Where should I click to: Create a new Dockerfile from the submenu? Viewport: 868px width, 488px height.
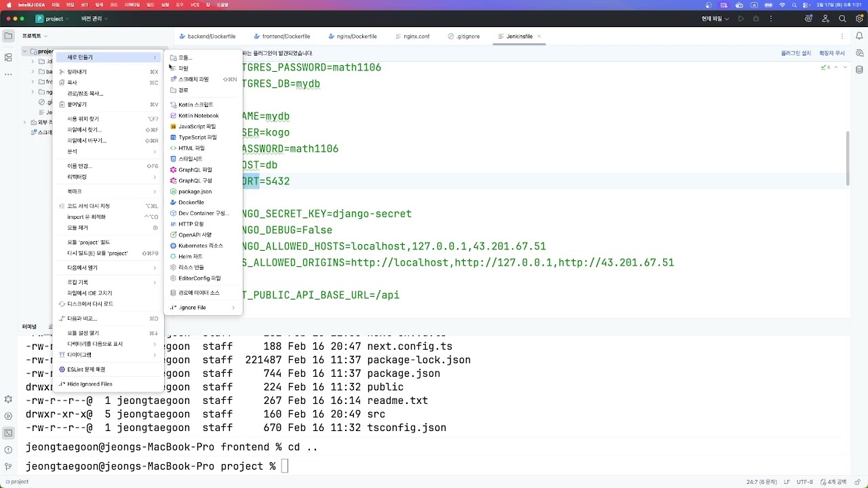click(x=203, y=202)
